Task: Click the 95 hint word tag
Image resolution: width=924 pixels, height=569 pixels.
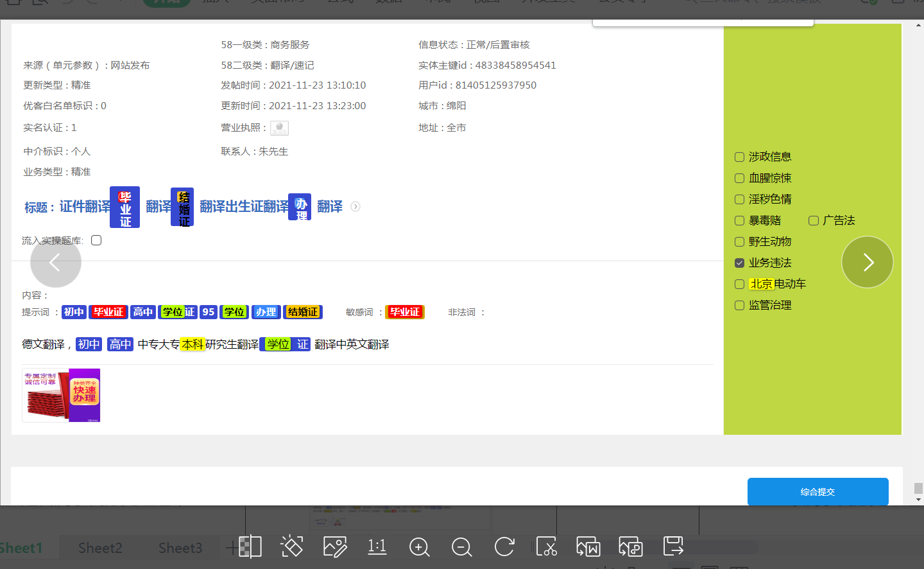Action: coord(209,312)
